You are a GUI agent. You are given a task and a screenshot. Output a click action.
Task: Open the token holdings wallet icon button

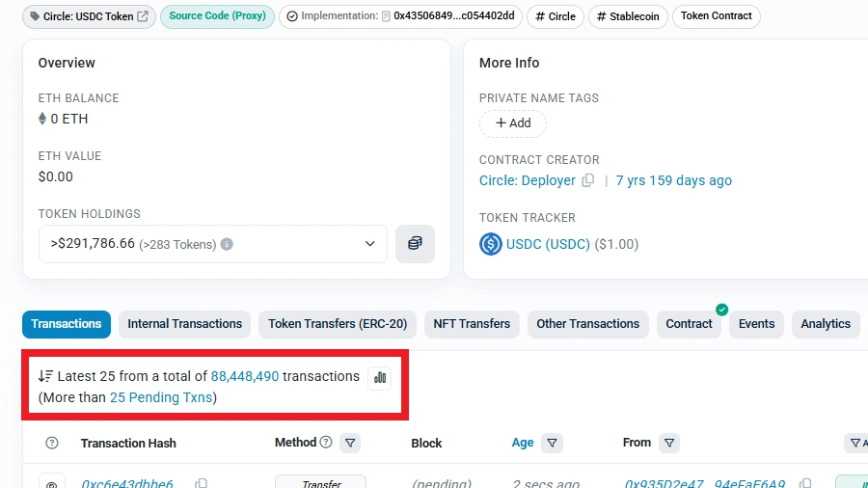(415, 244)
